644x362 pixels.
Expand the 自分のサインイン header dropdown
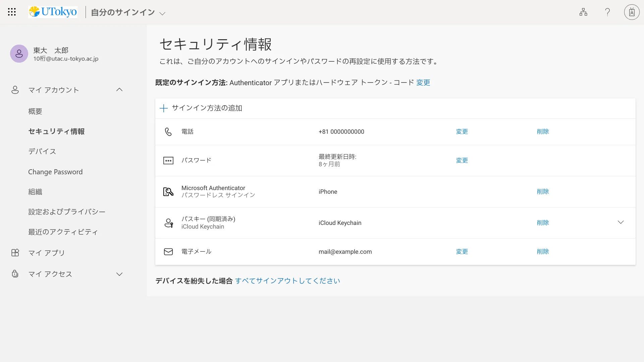click(x=162, y=14)
